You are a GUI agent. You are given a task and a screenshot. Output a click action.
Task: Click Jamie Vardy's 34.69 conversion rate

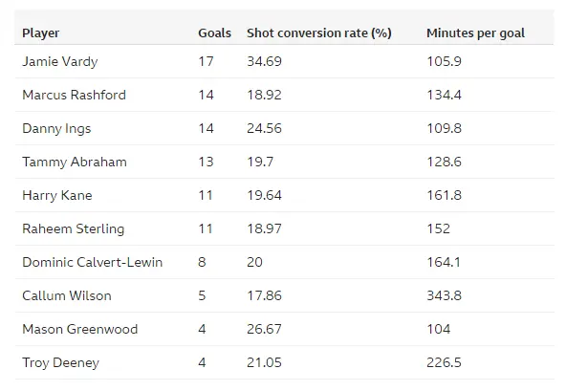[x=265, y=61]
